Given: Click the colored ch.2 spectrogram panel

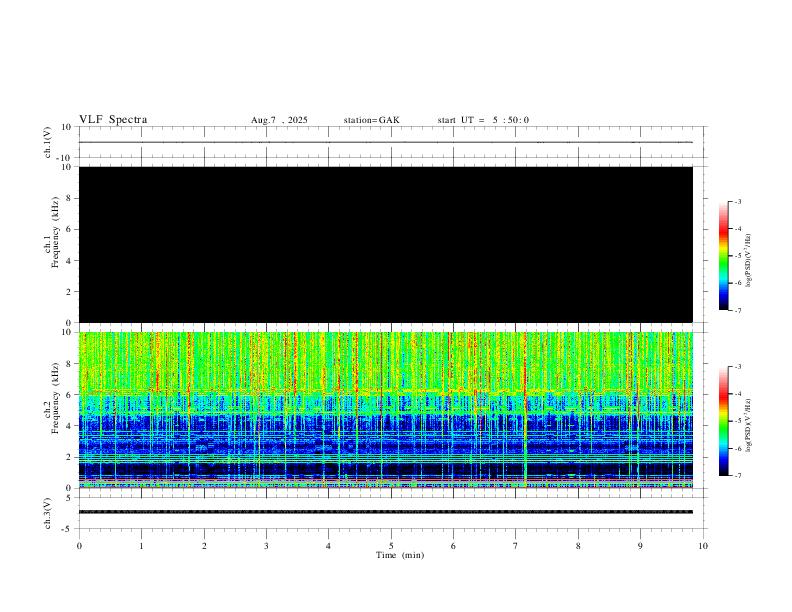Looking at the screenshot, I should coord(386,410).
